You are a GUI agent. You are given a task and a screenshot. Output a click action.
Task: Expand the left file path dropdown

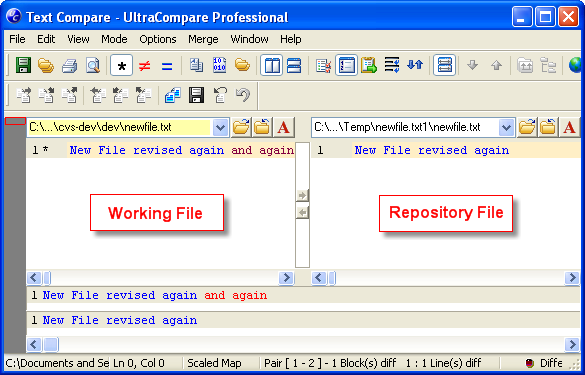[x=220, y=128]
